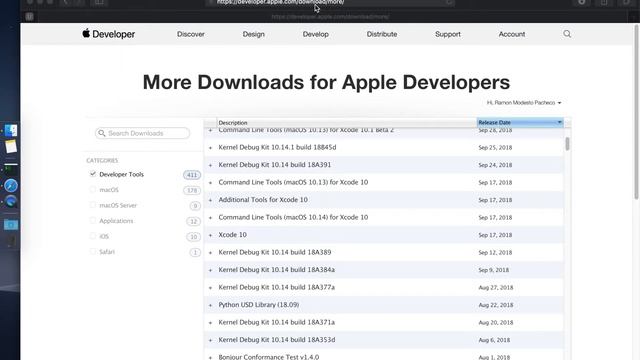Expand Python USD Library (18.09)
The image size is (640, 360).
click(x=211, y=306)
